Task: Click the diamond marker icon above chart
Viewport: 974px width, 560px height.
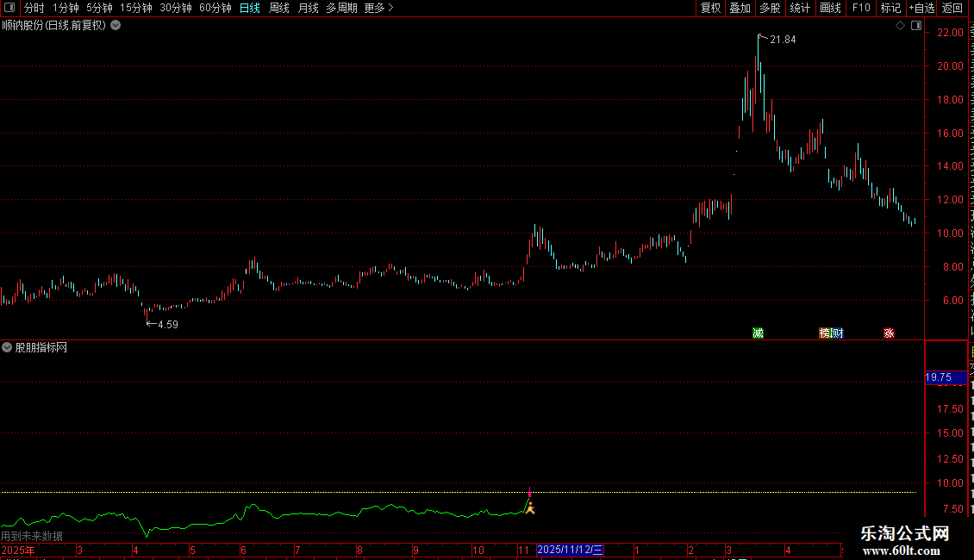Action: coord(900,26)
